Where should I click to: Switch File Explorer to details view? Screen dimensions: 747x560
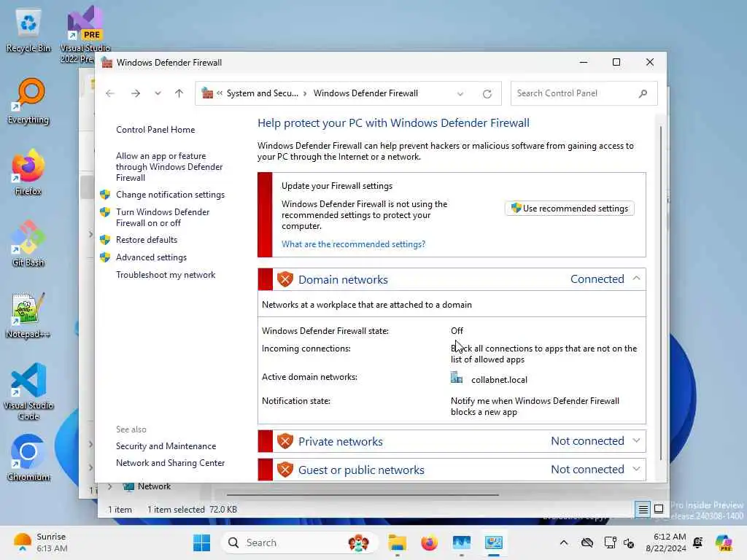(x=643, y=510)
